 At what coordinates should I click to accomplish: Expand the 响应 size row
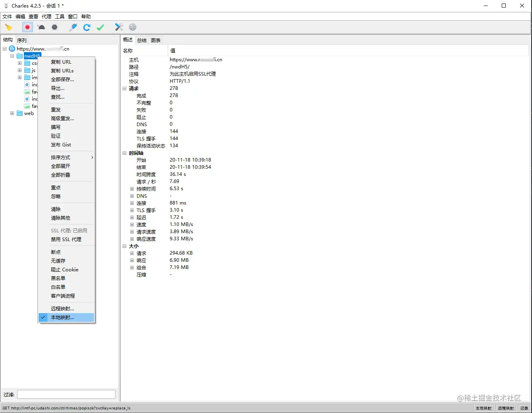point(132,261)
